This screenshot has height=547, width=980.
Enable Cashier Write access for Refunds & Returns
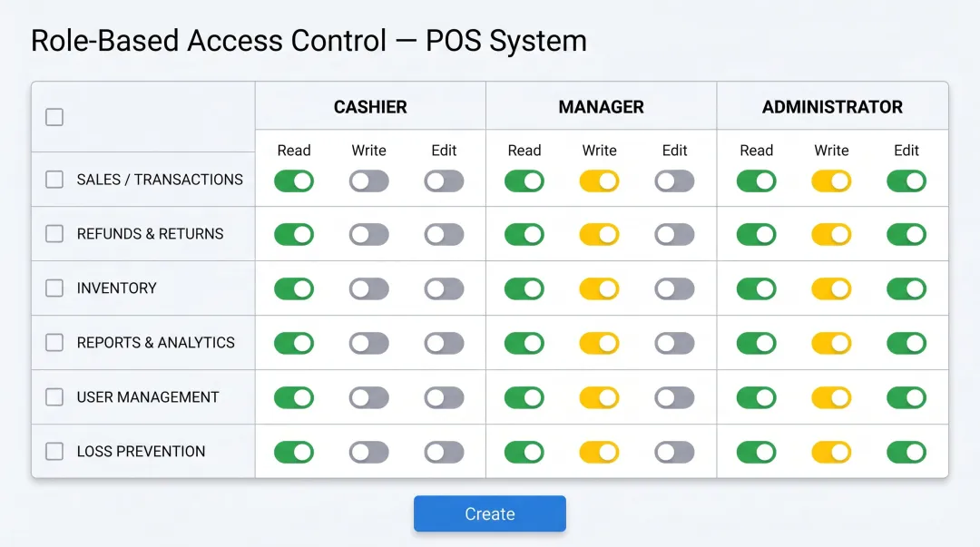[368, 234]
